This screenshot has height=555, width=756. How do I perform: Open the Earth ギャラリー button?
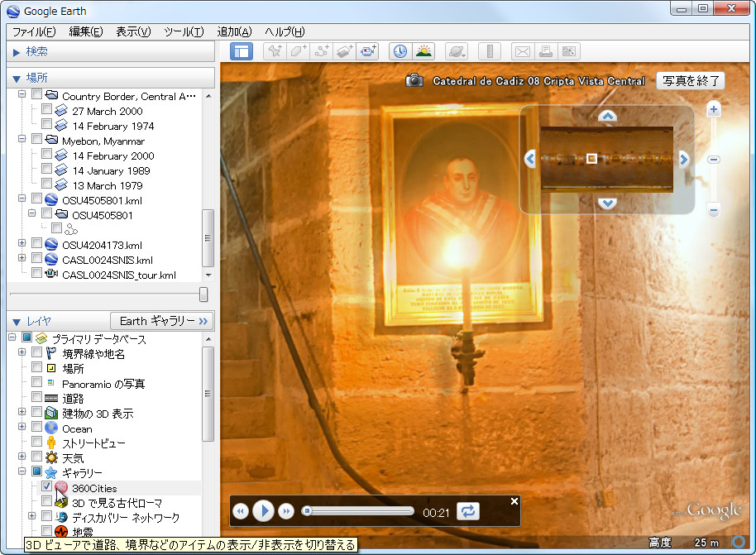161,321
